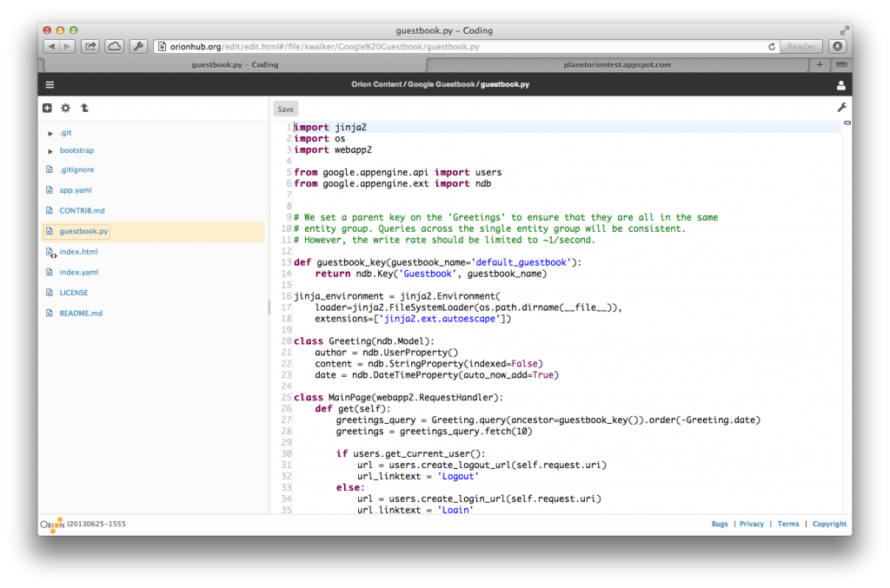Open the Privacy link in footer
The height and width of the screenshot is (588, 890).
751,524
